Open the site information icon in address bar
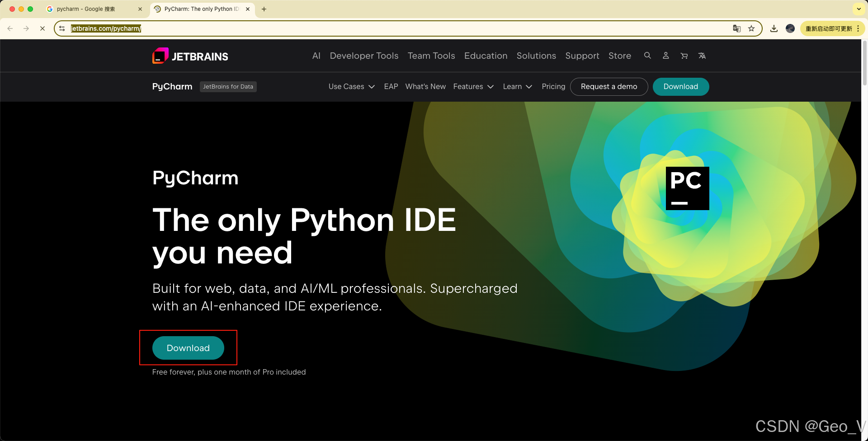This screenshot has width=868, height=441. click(62, 28)
